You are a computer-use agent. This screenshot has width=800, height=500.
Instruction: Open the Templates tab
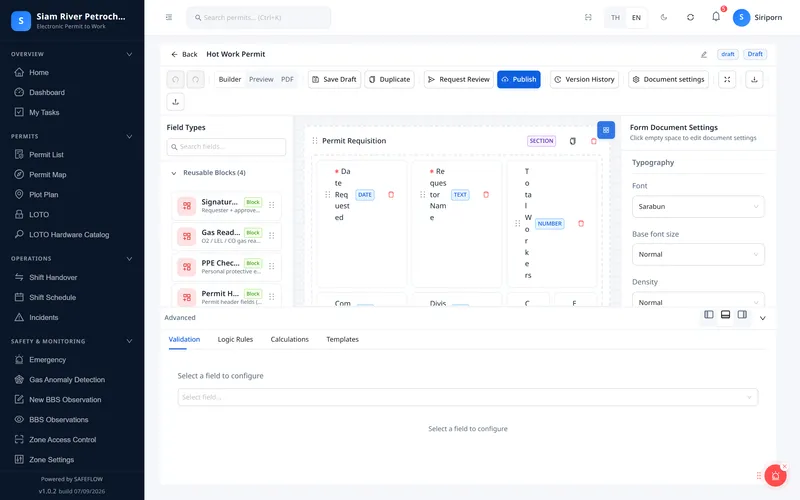(342, 339)
